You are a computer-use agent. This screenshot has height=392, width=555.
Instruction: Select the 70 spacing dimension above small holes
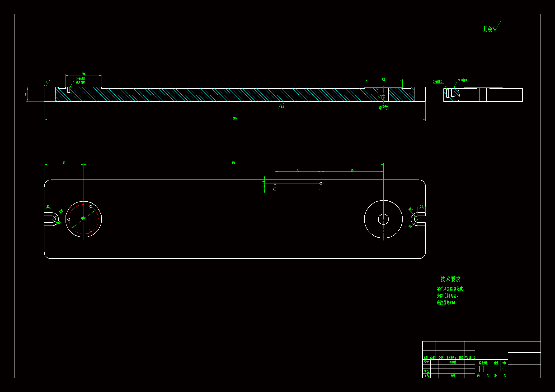tap(298, 170)
